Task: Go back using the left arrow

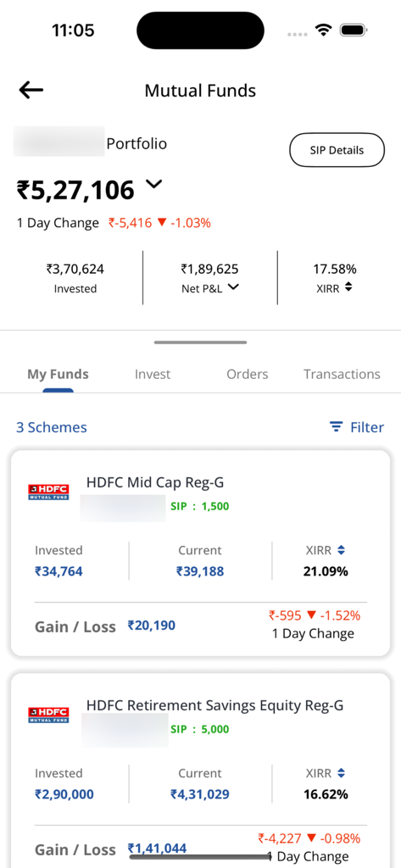Action: point(31,90)
